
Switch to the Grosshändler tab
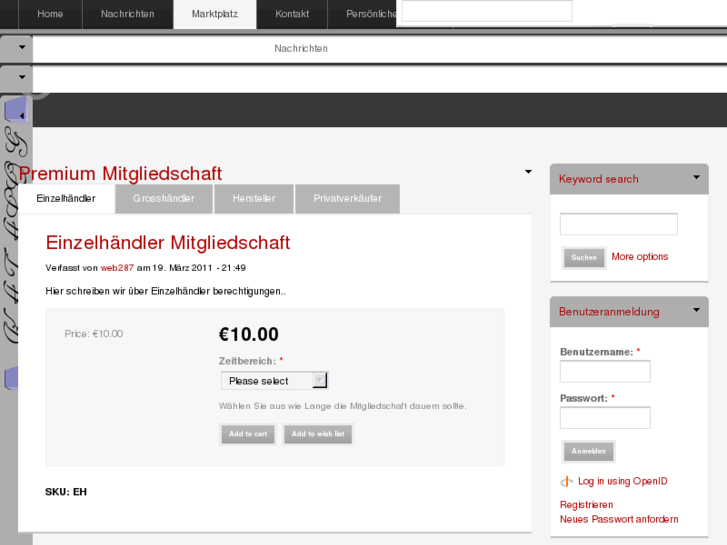(163, 199)
